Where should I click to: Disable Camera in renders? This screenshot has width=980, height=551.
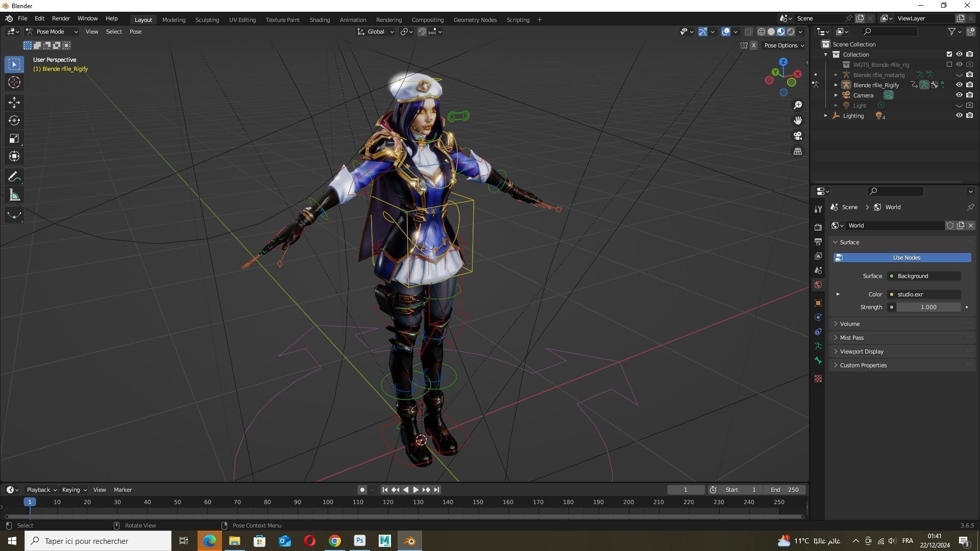point(969,95)
